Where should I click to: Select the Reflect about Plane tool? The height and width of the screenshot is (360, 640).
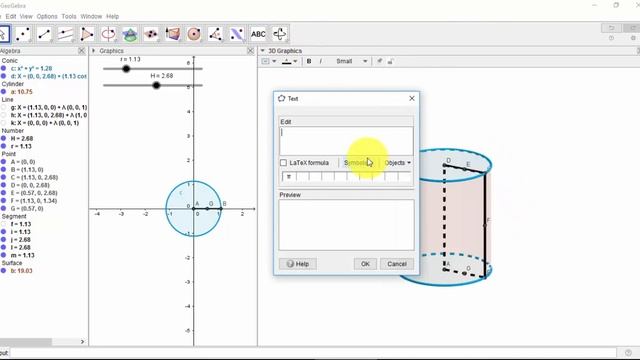coord(237,34)
